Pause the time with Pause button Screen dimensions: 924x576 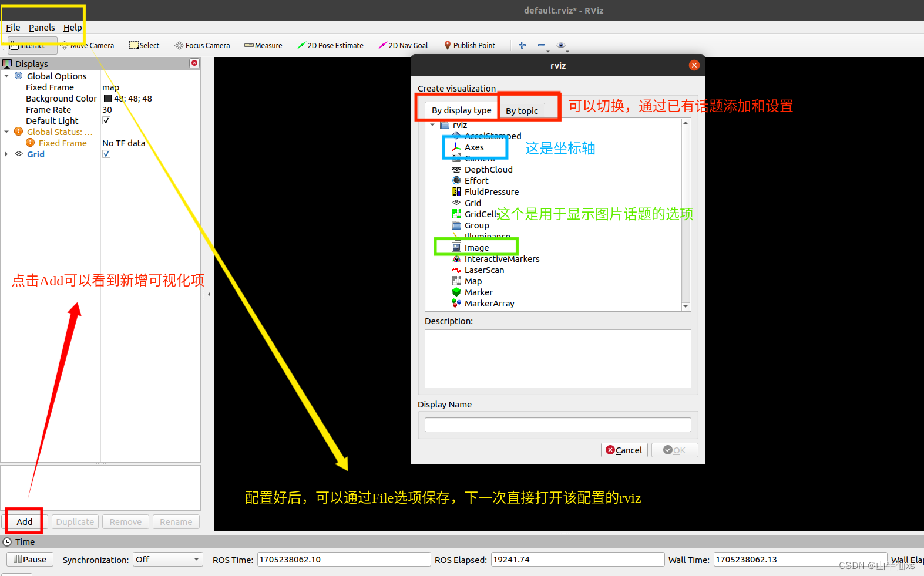coord(30,560)
